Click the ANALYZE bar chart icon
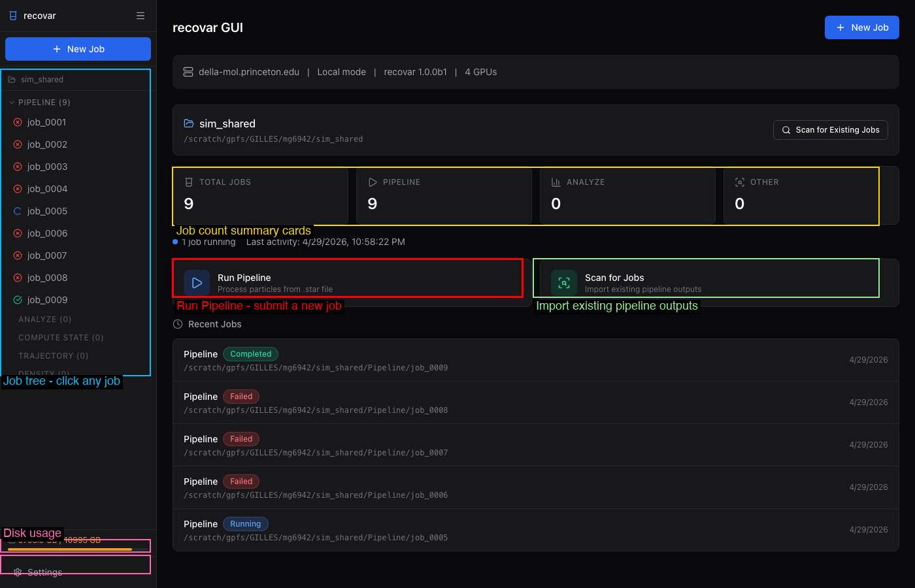 (x=556, y=182)
